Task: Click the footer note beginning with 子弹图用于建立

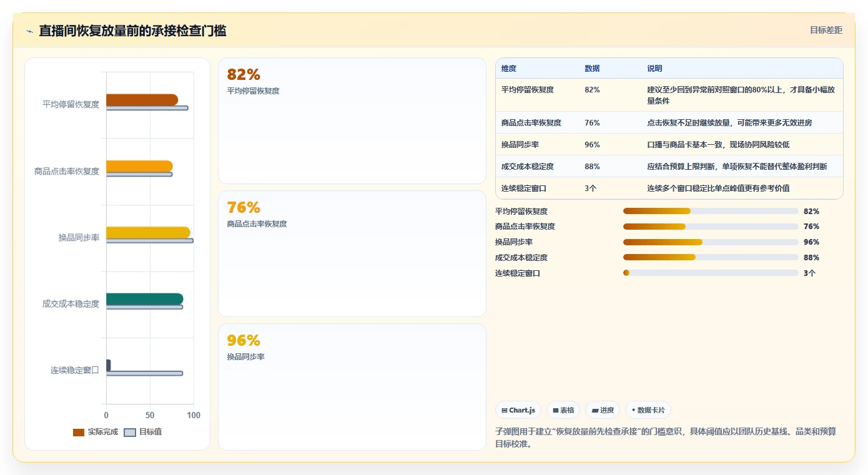Action: point(666,438)
